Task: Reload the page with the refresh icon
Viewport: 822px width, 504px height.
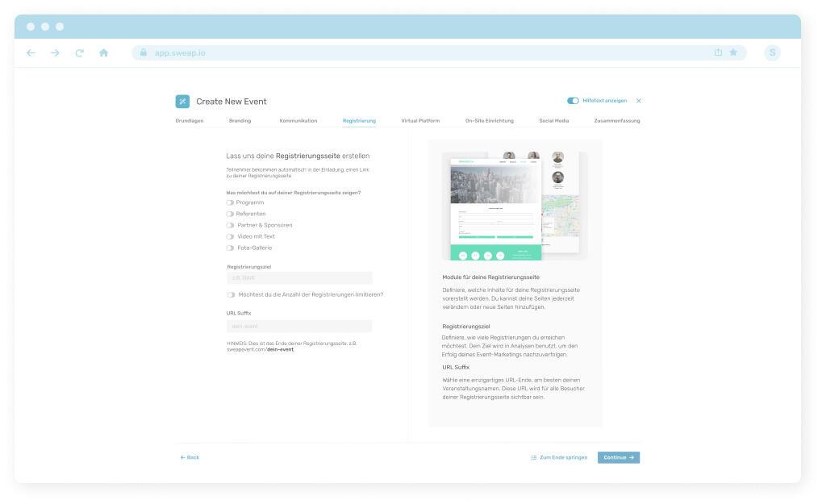Action: 79,53
